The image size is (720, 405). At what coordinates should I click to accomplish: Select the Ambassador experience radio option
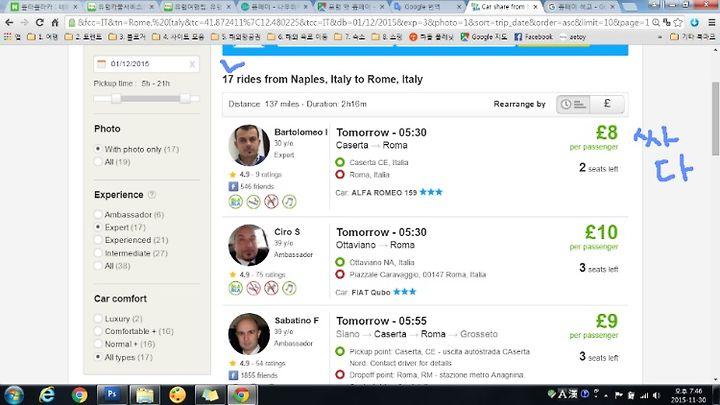[98, 214]
